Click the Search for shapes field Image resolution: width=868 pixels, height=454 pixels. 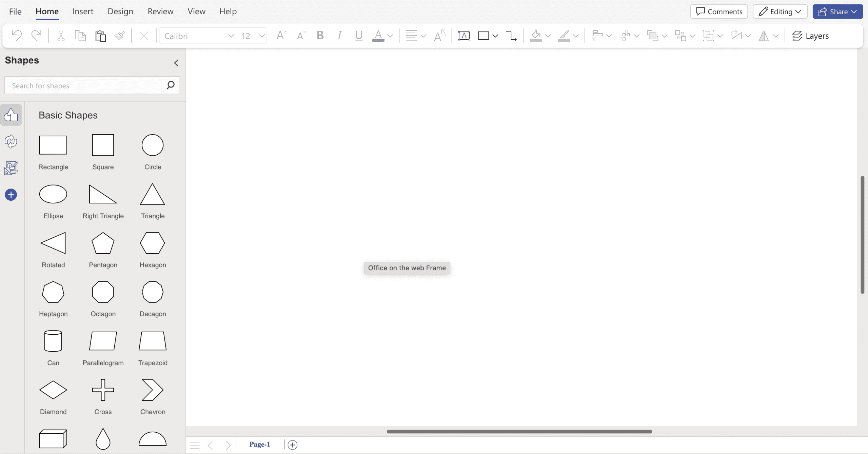coord(83,85)
